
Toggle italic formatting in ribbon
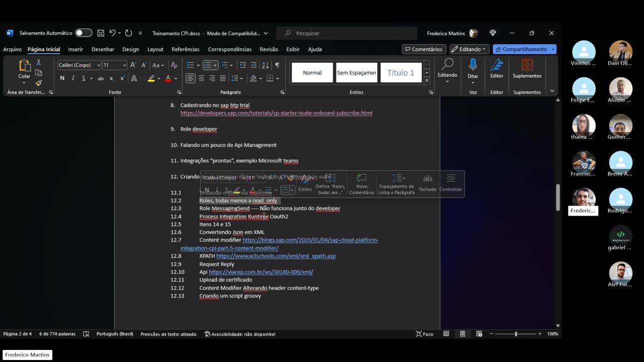(73, 78)
